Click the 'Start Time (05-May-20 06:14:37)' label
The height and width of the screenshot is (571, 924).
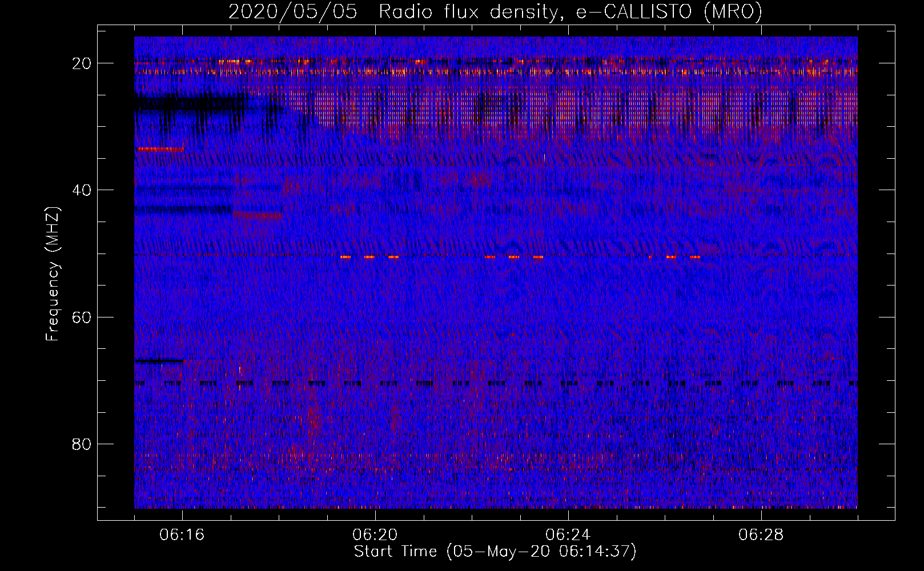click(x=495, y=552)
